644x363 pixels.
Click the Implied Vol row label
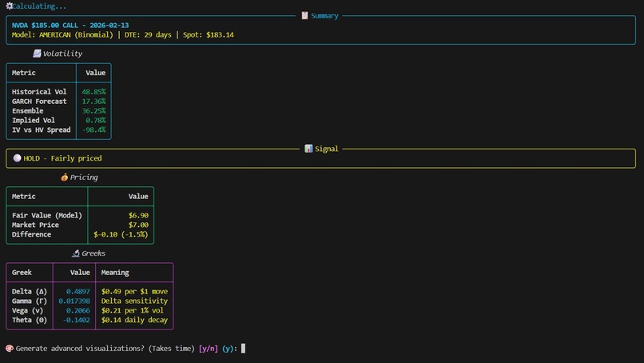pyautogui.click(x=34, y=120)
